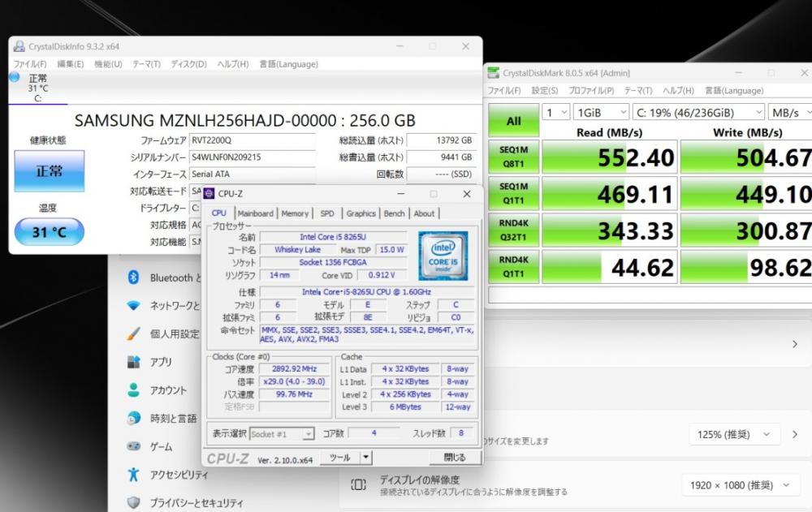812x512 pixels.
Task: Open the drive dropdown C: 19% (46/236GiB)
Action: click(698, 112)
